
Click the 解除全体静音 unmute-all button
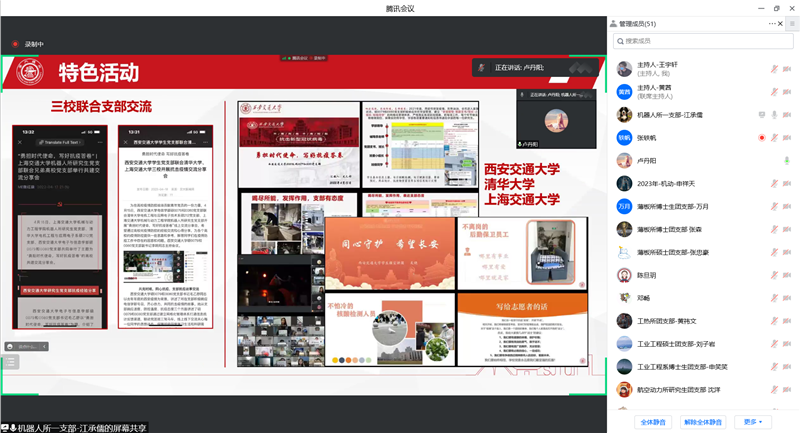point(703,422)
